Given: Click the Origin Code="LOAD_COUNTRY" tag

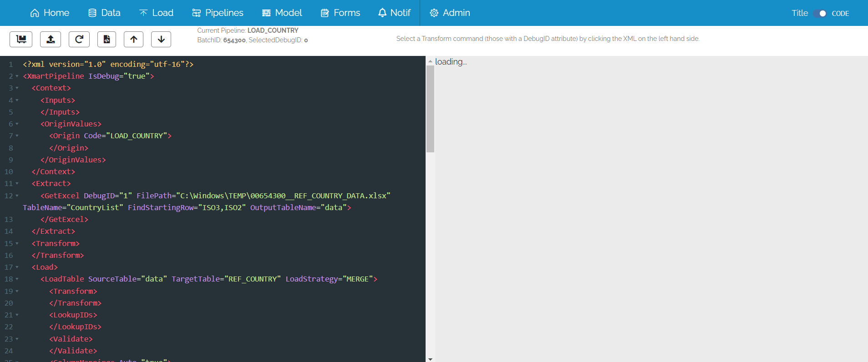Looking at the screenshot, I should [111, 136].
